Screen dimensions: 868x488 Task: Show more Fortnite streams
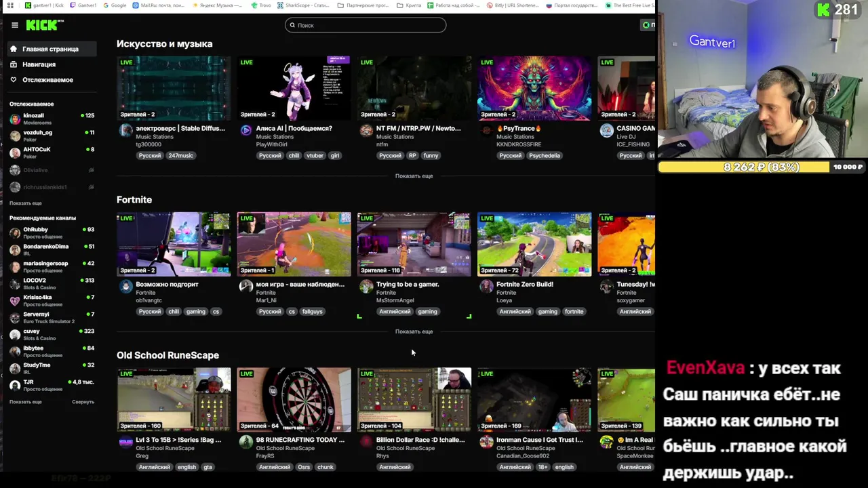point(414,331)
